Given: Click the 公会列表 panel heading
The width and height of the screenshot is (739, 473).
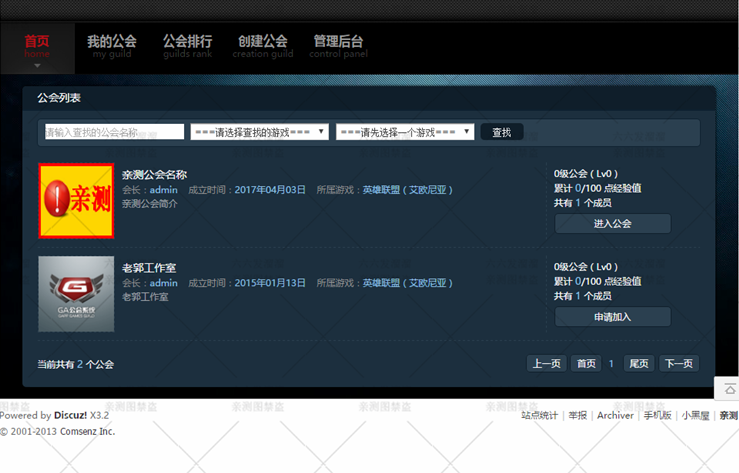Looking at the screenshot, I should pos(59,98).
